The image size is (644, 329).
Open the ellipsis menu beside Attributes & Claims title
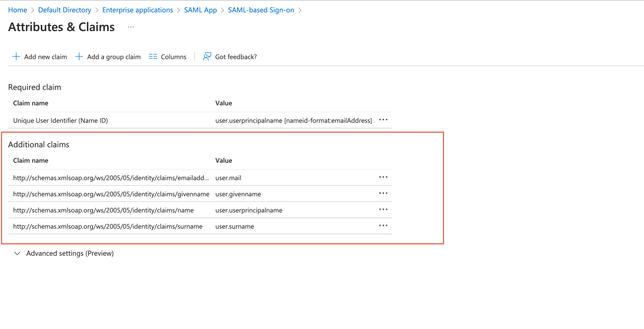pos(131,27)
